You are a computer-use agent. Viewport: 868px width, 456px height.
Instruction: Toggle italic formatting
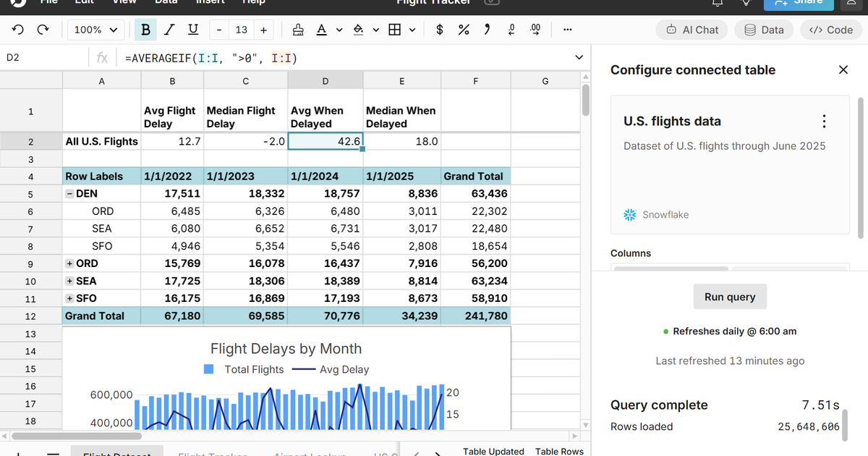(169, 30)
